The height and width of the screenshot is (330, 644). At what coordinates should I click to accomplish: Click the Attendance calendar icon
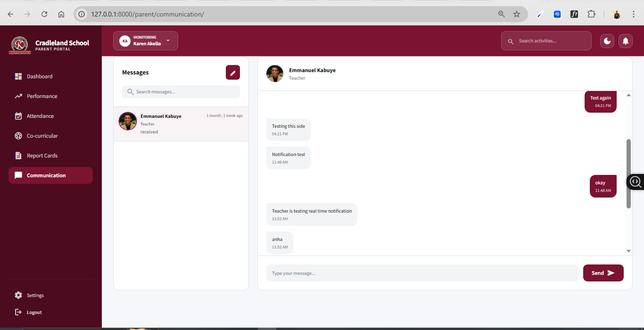(x=18, y=116)
